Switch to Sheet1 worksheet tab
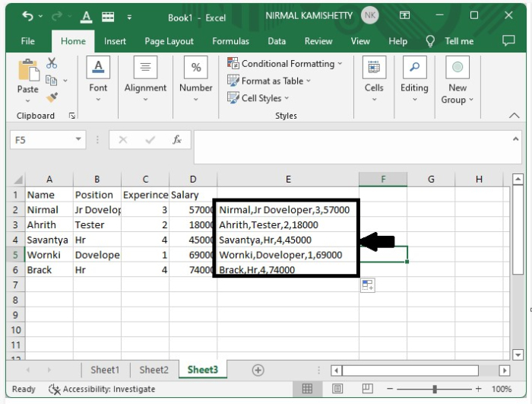532x404 pixels. click(x=105, y=370)
